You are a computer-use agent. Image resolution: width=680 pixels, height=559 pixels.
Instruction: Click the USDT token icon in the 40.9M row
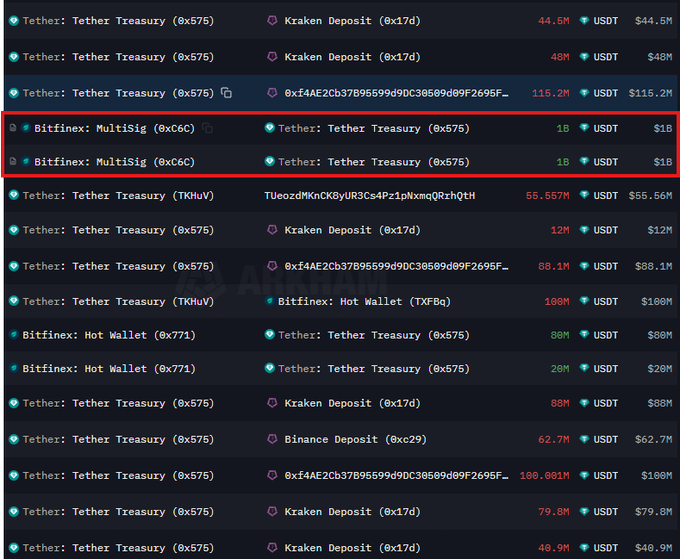pyautogui.click(x=584, y=548)
